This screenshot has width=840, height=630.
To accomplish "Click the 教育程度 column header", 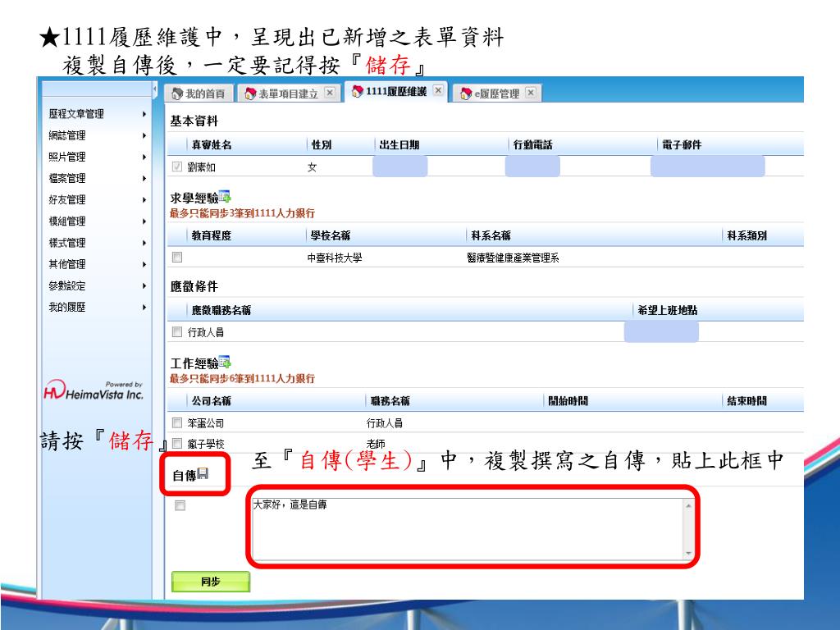I will tap(212, 235).
